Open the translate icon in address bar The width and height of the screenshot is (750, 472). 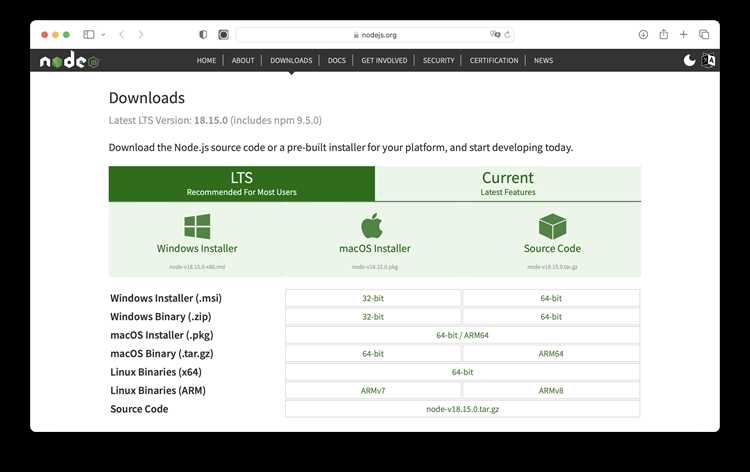[x=495, y=34]
